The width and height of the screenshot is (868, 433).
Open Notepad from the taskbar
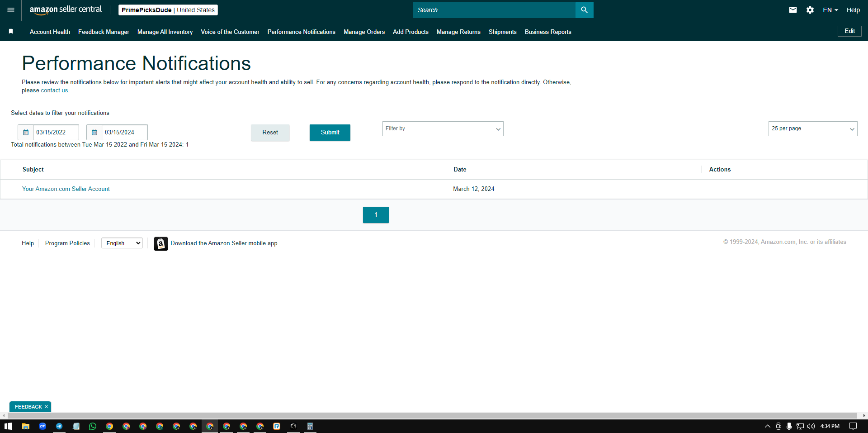tap(76, 426)
